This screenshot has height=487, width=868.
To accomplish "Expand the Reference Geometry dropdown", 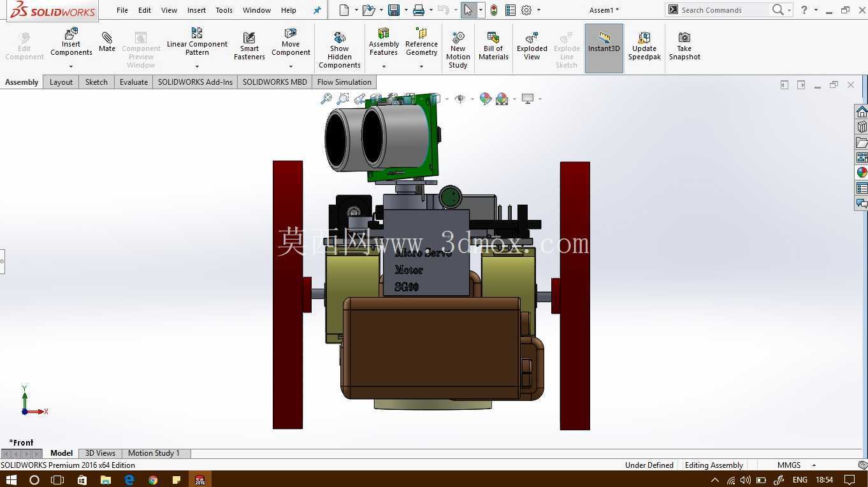I will point(421,66).
